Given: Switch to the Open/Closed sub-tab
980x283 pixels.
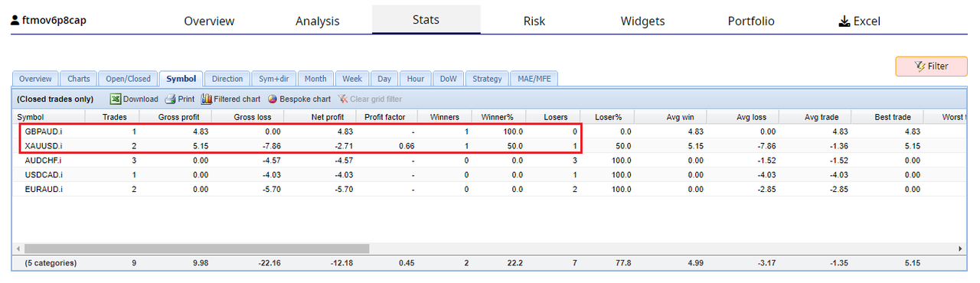Looking at the screenshot, I should (128, 79).
